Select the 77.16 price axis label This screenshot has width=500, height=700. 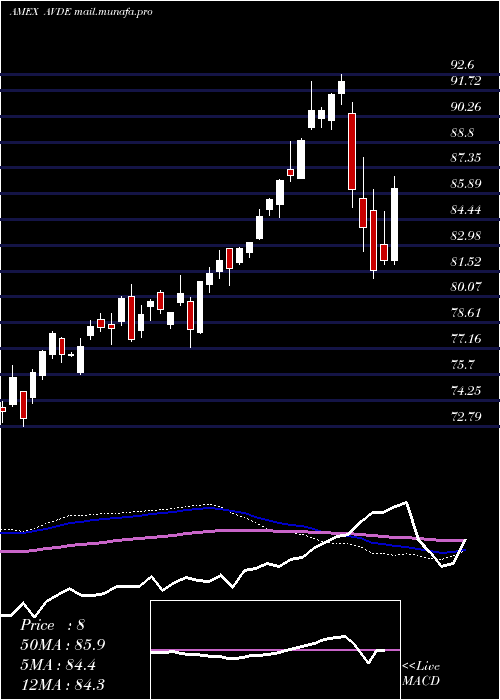coord(466,338)
